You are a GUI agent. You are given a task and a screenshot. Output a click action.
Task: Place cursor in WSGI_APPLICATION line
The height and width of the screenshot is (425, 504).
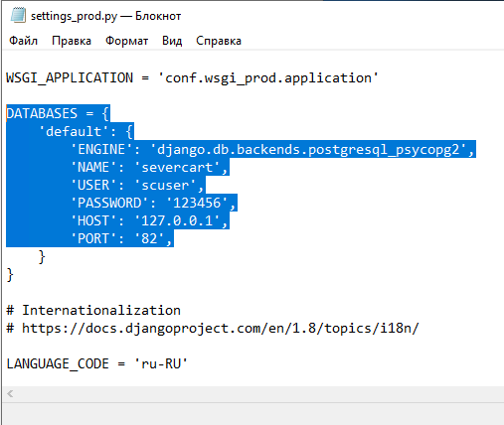point(192,78)
